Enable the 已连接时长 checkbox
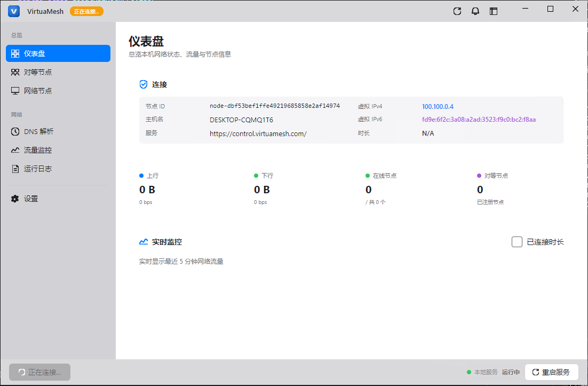The height and width of the screenshot is (386, 588). point(517,242)
